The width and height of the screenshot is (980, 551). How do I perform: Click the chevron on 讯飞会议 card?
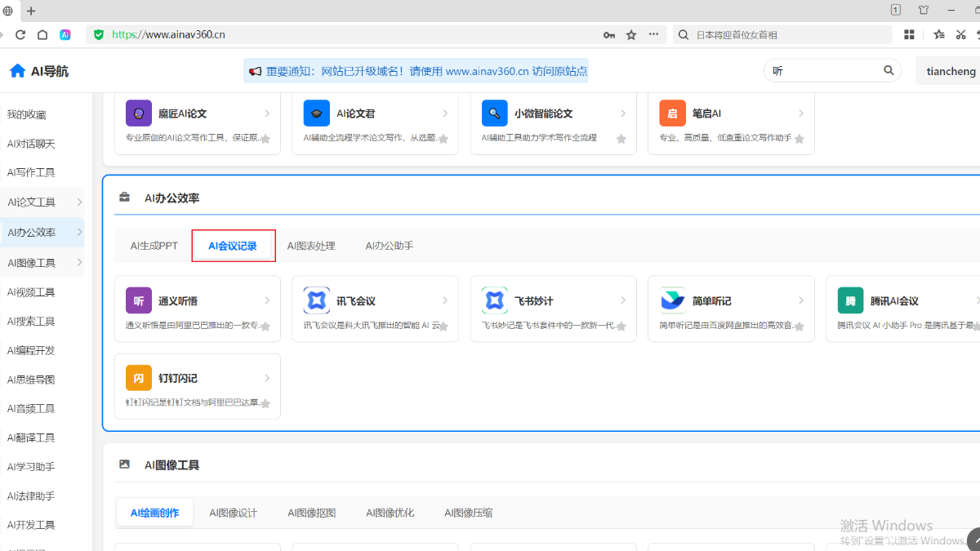click(445, 300)
